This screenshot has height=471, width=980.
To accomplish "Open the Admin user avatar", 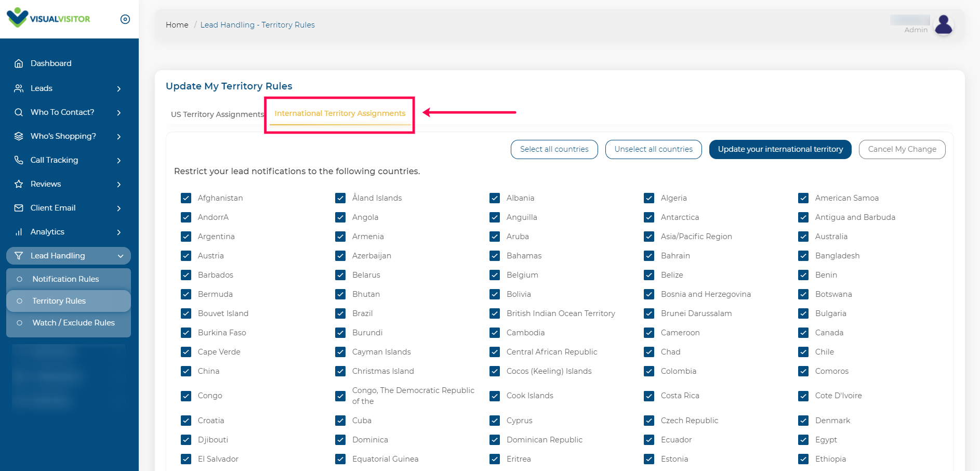I will coord(944,24).
